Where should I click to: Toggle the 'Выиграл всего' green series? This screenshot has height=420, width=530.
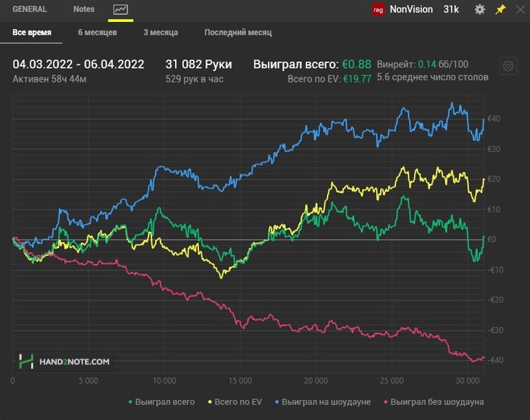click(x=161, y=402)
